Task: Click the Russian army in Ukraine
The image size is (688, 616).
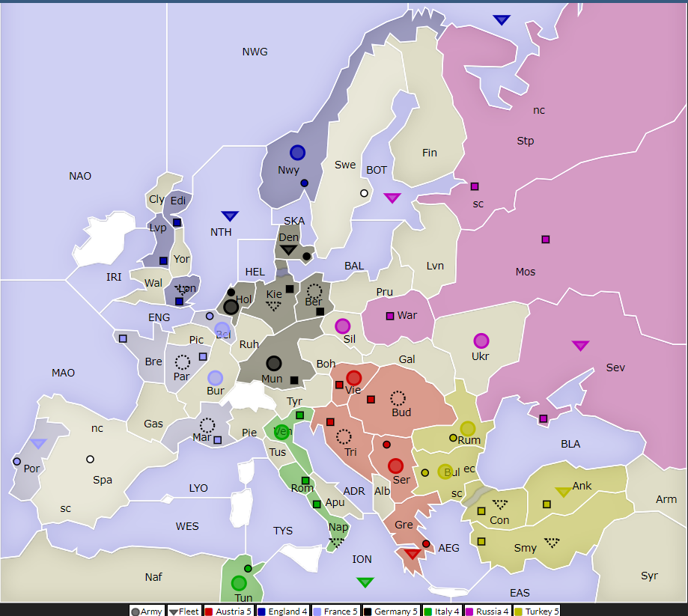Action: 481,341
